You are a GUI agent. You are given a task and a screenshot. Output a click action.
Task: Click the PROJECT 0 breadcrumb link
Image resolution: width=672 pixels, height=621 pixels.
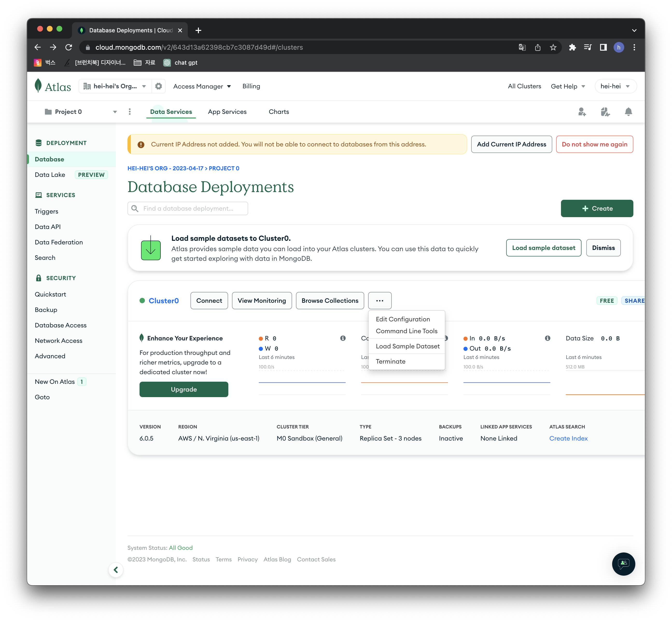tap(224, 168)
